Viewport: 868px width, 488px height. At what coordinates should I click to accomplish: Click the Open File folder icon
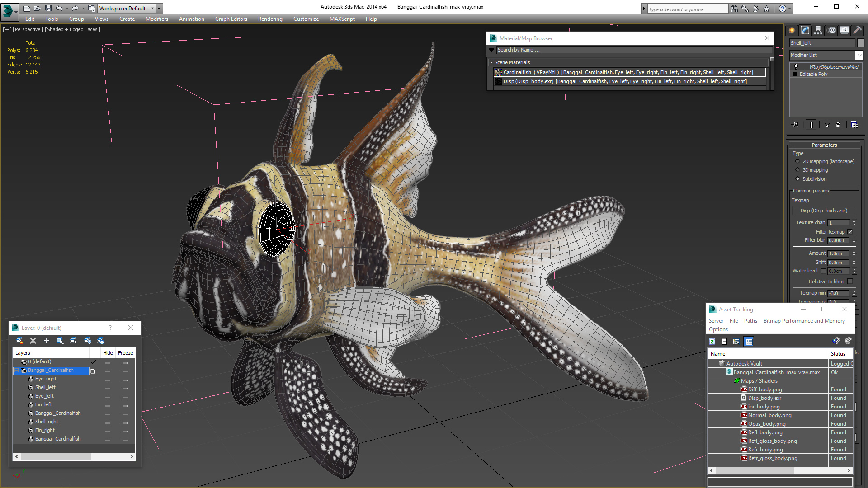pyautogui.click(x=38, y=8)
